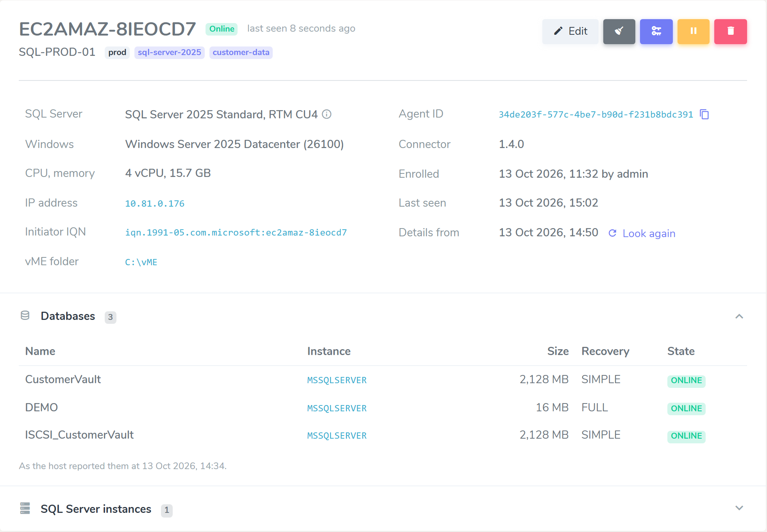Click ONLINE state badge for DEMO

tap(686, 409)
